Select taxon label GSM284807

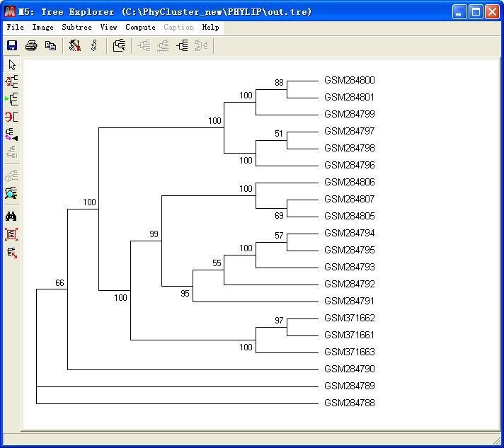pos(349,200)
